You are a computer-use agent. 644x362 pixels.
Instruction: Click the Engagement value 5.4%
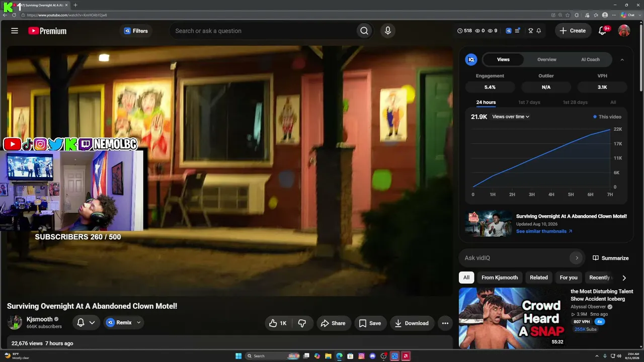pyautogui.click(x=490, y=87)
